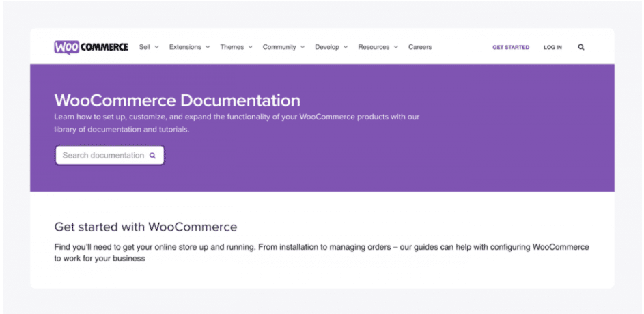Expand the Sell dropdown chevron
The width and height of the screenshot is (644, 314).
(x=156, y=47)
